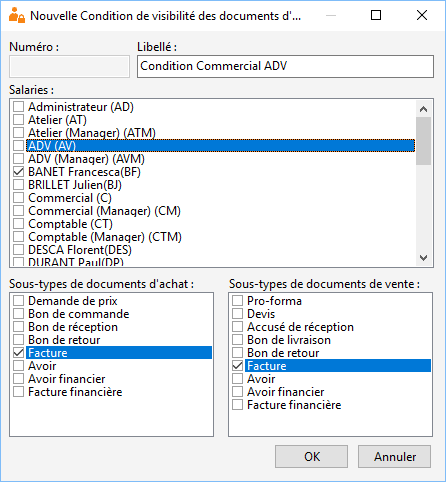The image size is (446, 482).
Task: Tick the Devis checkbox
Action: click(238, 314)
